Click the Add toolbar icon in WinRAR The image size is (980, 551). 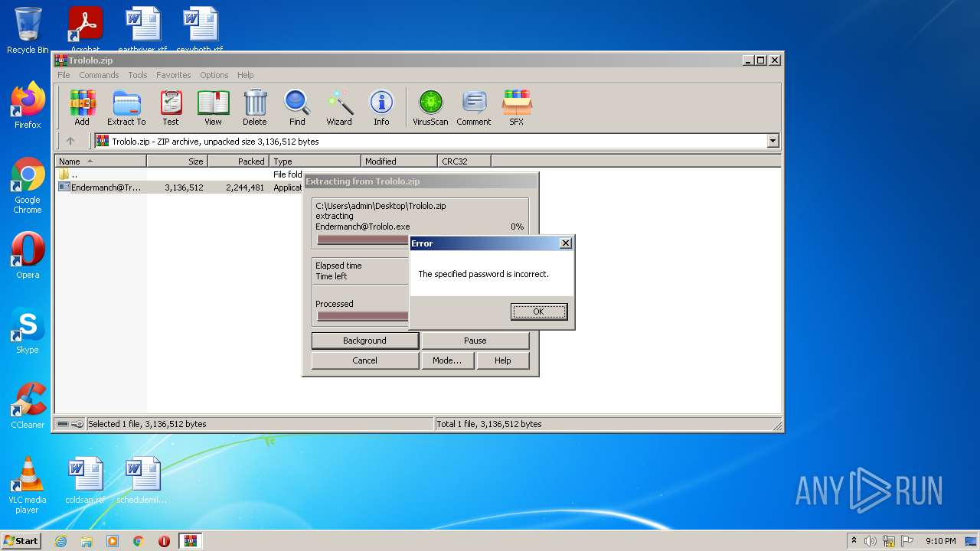82,108
